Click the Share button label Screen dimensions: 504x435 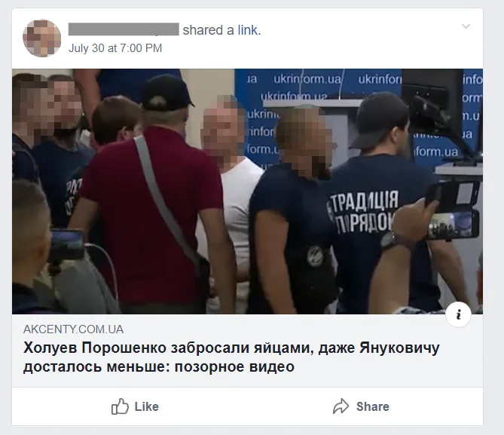pos(373,406)
